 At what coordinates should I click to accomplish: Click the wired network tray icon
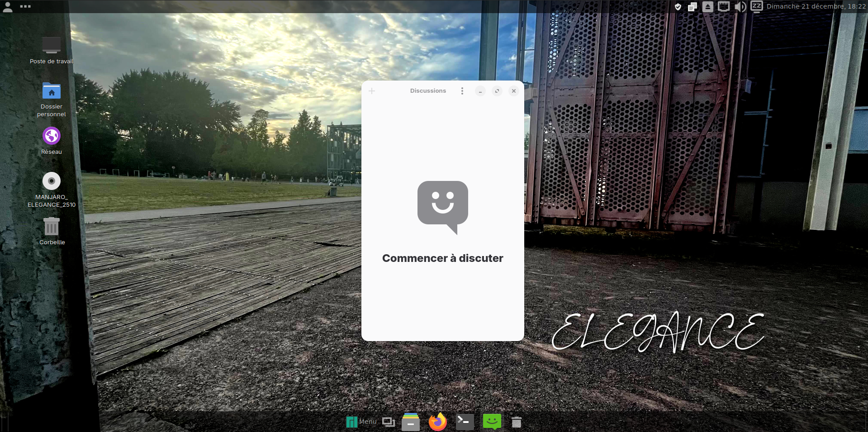[x=724, y=6]
